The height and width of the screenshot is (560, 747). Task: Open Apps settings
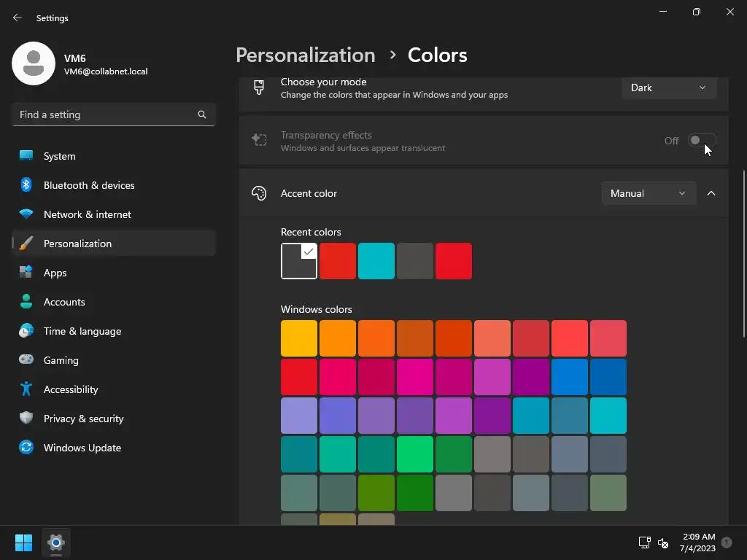(114, 273)
